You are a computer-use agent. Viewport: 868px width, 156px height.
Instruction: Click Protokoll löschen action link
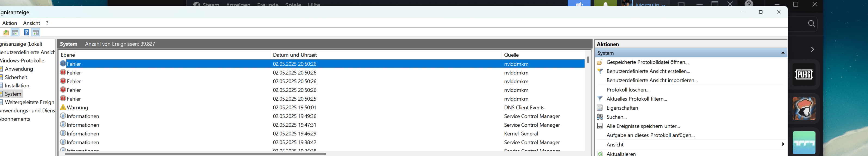pyautogui.click(x=628, y=90)
